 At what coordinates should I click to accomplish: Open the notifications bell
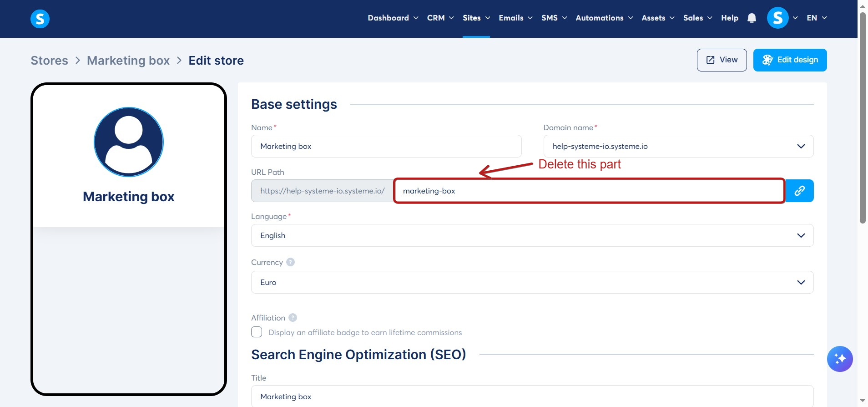(752, 18)
